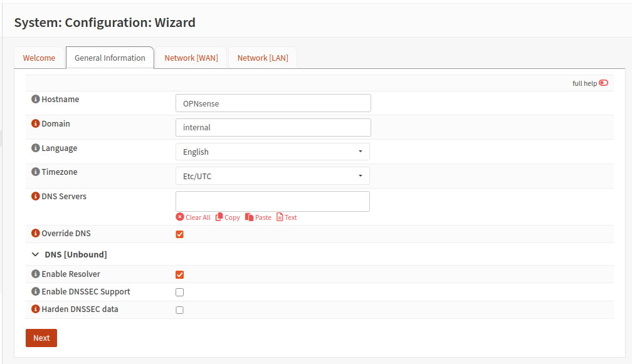This screenshot has width=632, height=364.
Task: Switch to the Network [WAN] tab
Action: click(x=191, y=58)
